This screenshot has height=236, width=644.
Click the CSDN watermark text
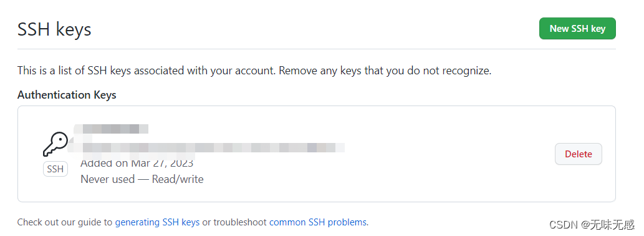[592, 225]
